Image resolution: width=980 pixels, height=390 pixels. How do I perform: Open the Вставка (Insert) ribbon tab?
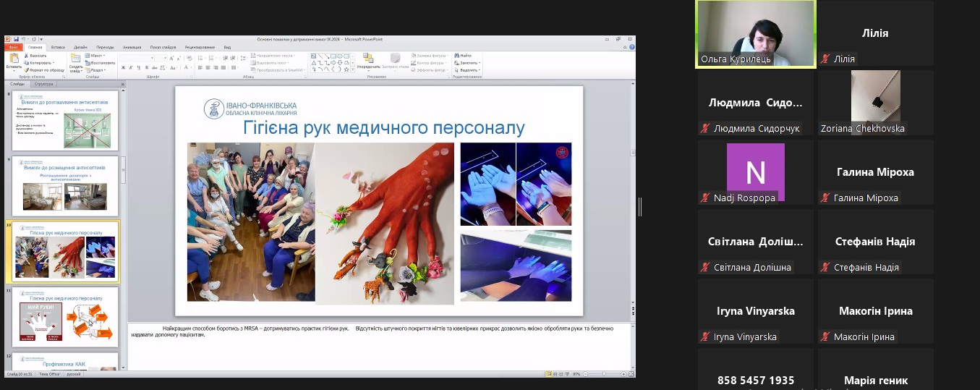coord(58,47)
